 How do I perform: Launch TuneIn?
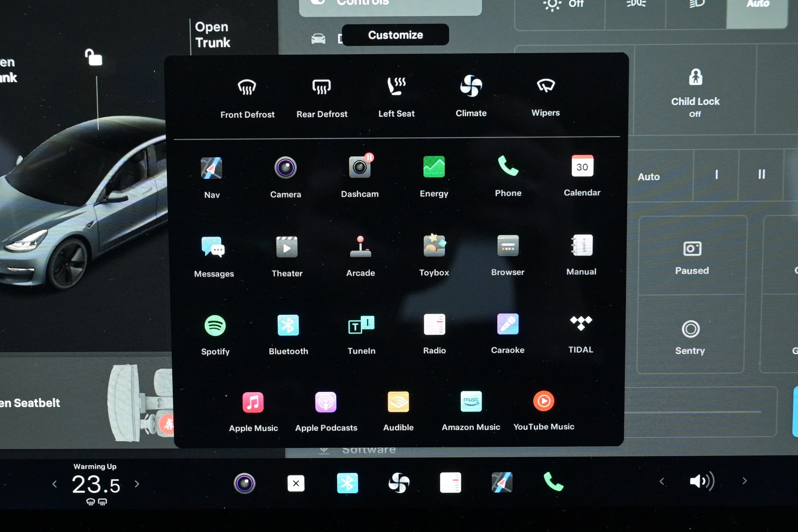coord(361,334)
